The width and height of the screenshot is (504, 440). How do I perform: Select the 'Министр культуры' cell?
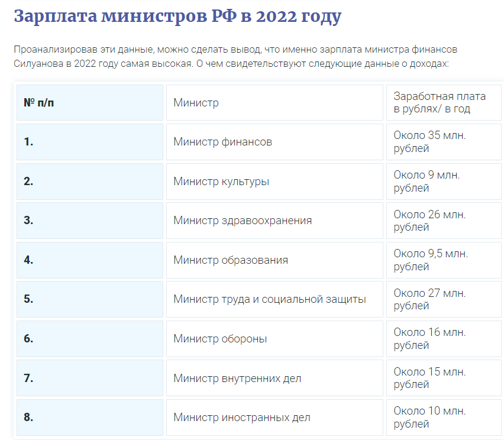click(274, 182)
